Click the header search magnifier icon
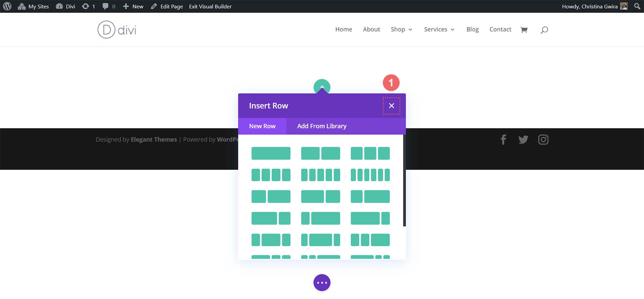This screenshot has height=299, width=644. pyautogui.click(x=544, y=30)
